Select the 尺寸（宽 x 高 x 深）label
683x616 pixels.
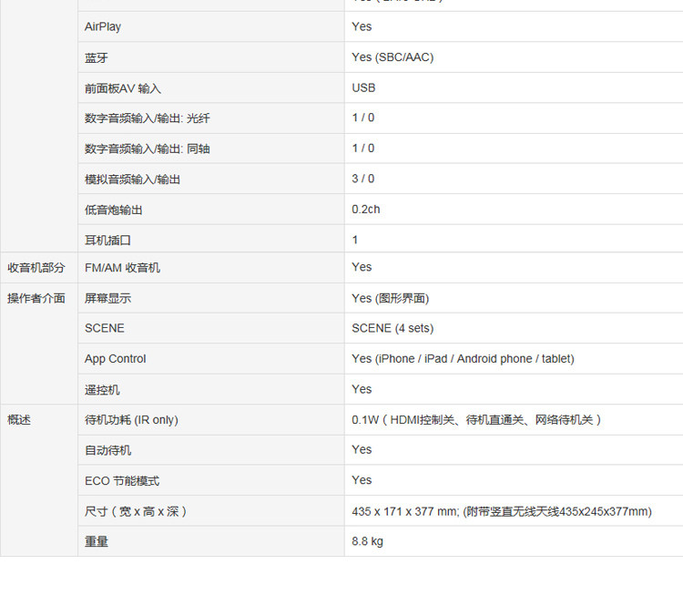(x=136, y=511)
